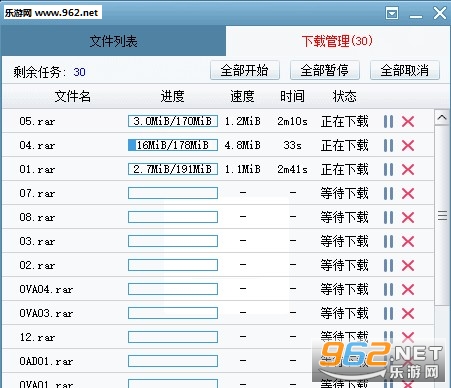Pause the 05.rar download
The height and width of the screenshot is (388, 451).
coord(388,121)
